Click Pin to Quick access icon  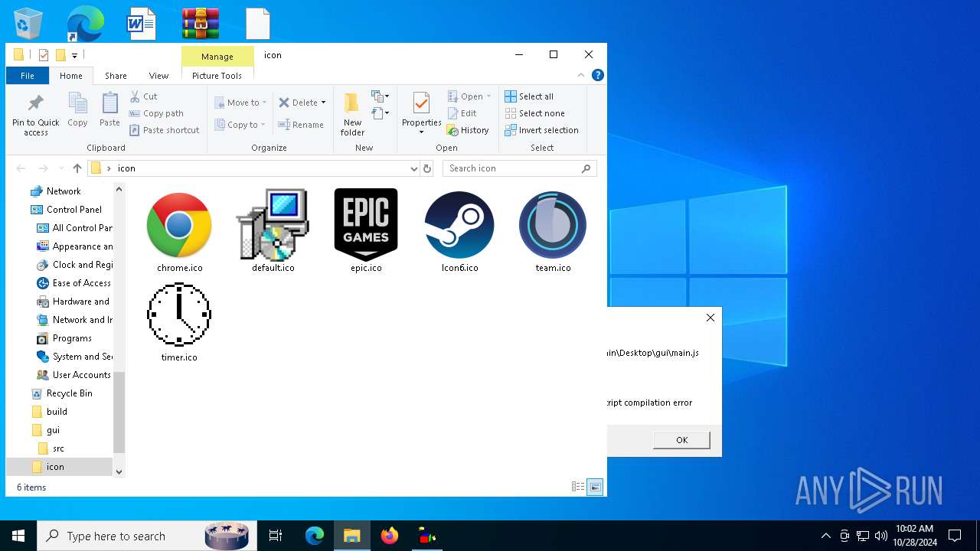click(x=35, y=115)
